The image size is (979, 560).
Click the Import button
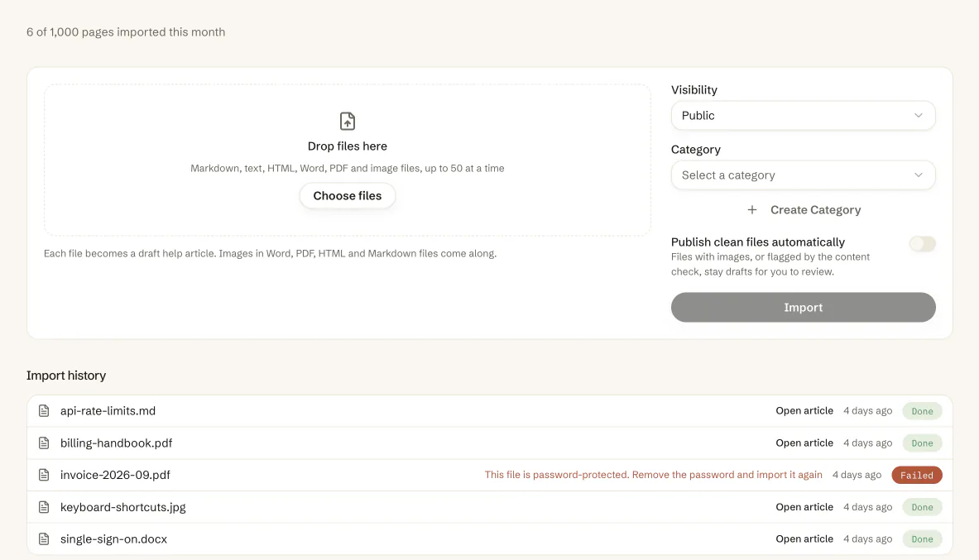803,307
